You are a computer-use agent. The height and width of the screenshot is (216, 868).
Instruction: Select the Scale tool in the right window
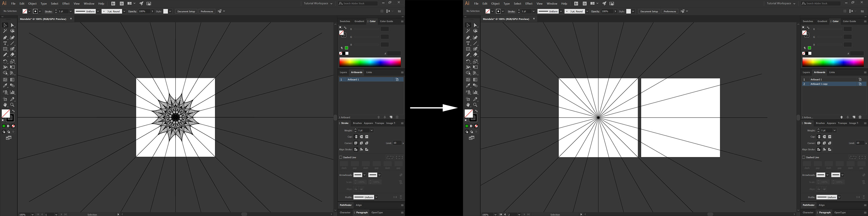tap(475, 62)
